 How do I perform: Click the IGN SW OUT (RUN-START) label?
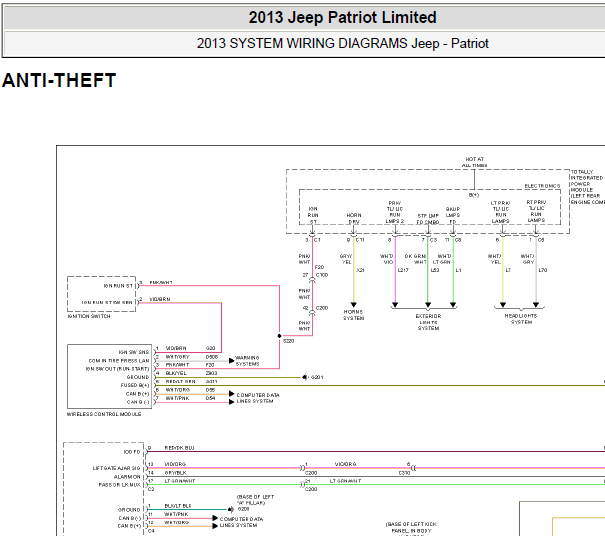(x=117, y=369)
